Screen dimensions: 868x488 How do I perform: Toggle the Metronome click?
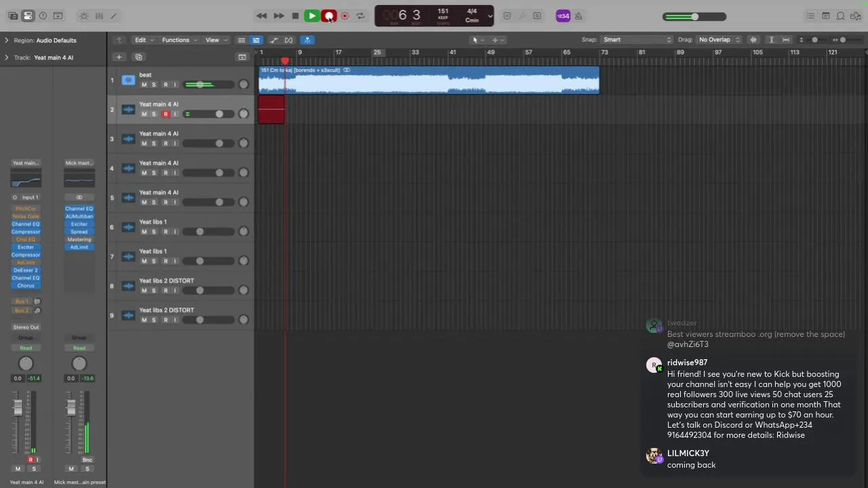click(580, 16)
